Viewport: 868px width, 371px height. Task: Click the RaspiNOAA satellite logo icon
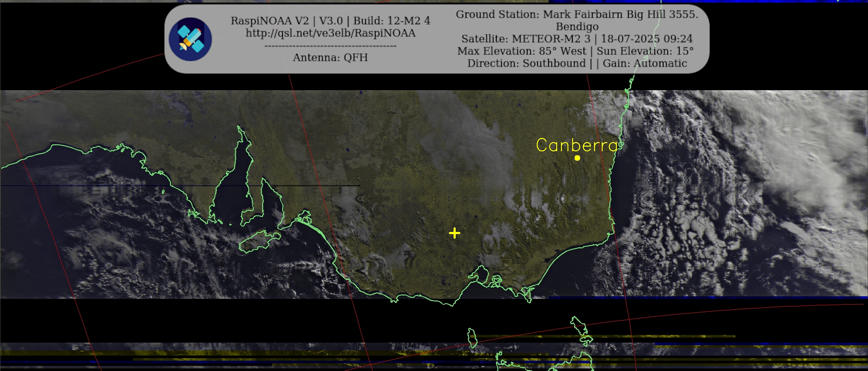[x=190, y=39]
